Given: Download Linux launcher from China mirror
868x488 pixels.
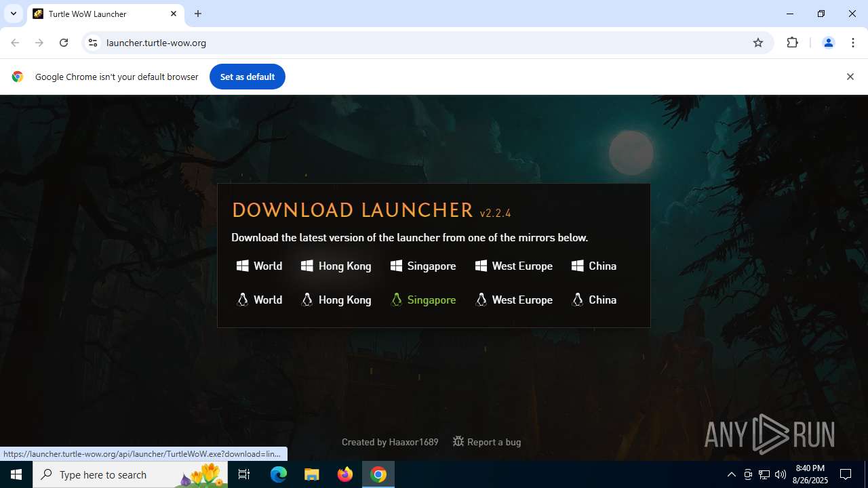Looking at the screenshot, I should 594,300.
